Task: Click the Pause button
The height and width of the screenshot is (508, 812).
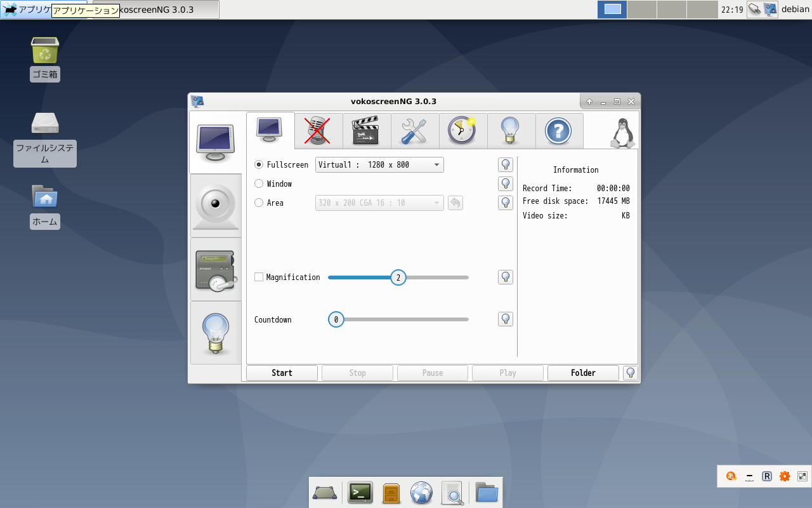Action: click(x=433, y=373)
